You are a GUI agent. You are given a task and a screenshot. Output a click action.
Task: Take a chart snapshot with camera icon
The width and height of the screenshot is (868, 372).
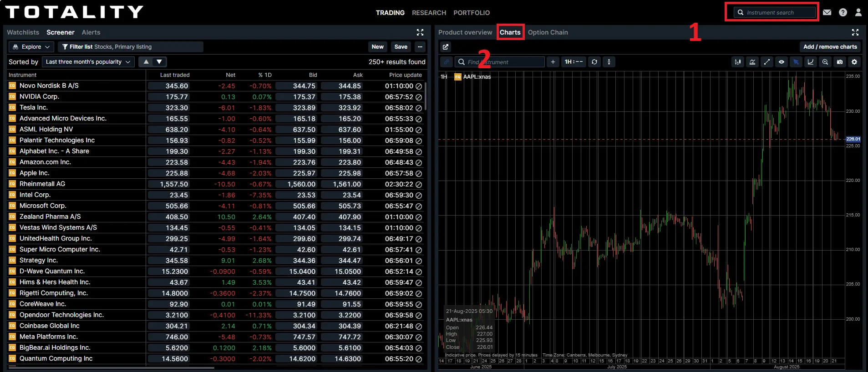pos(840,62)
